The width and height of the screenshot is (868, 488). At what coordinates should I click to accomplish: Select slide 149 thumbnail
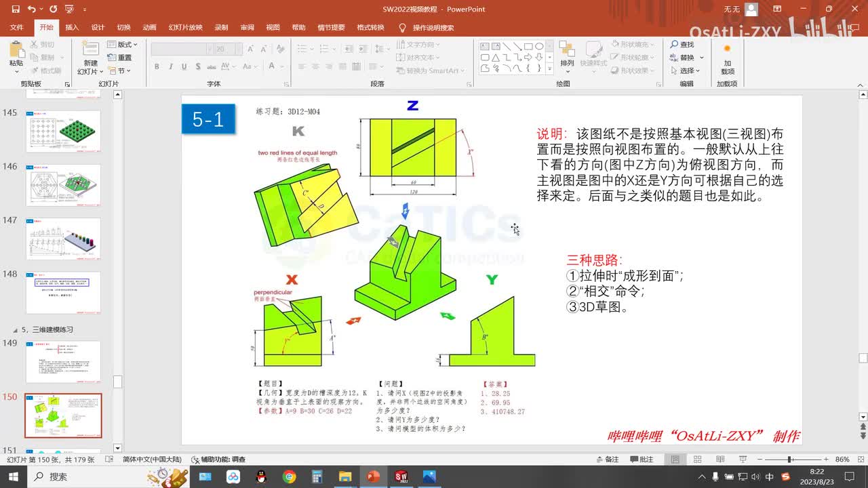(63, 362)
